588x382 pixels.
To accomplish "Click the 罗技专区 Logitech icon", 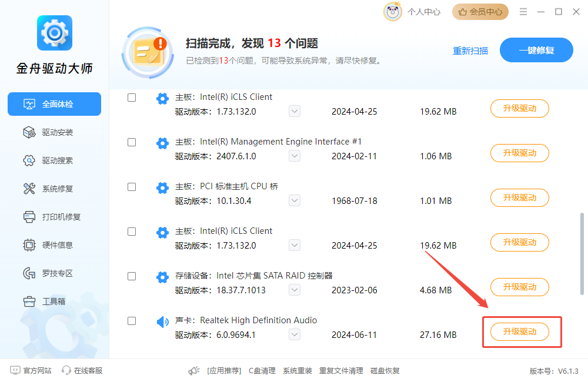I will (x=29, y=273).
